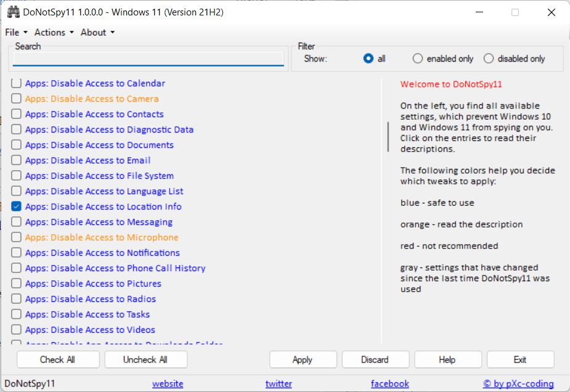
Task: Click the DoNotSpy11 binoculars title bar icon
Action: click(x=13, y=12)
